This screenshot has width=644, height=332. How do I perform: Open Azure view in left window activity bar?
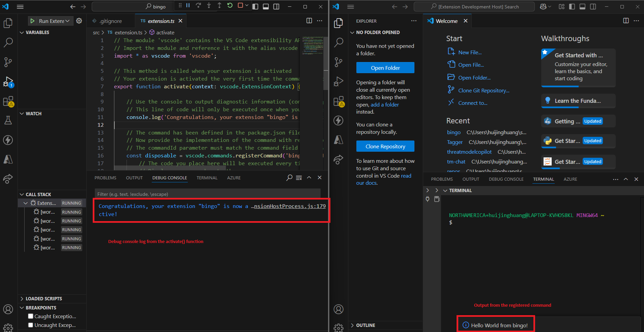click(8, 159)
